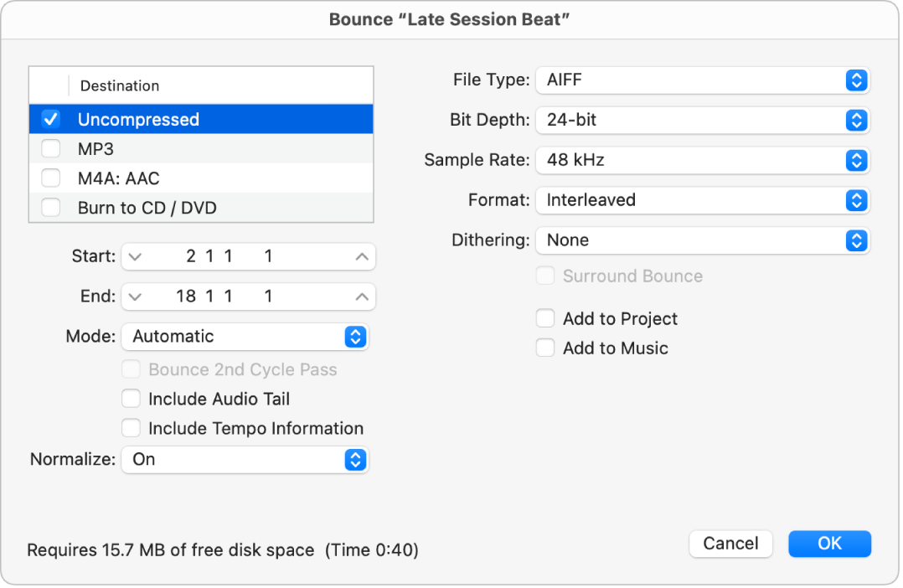Uncheck the Uncompressed destination
903x588 pixels.
(50, 119)
